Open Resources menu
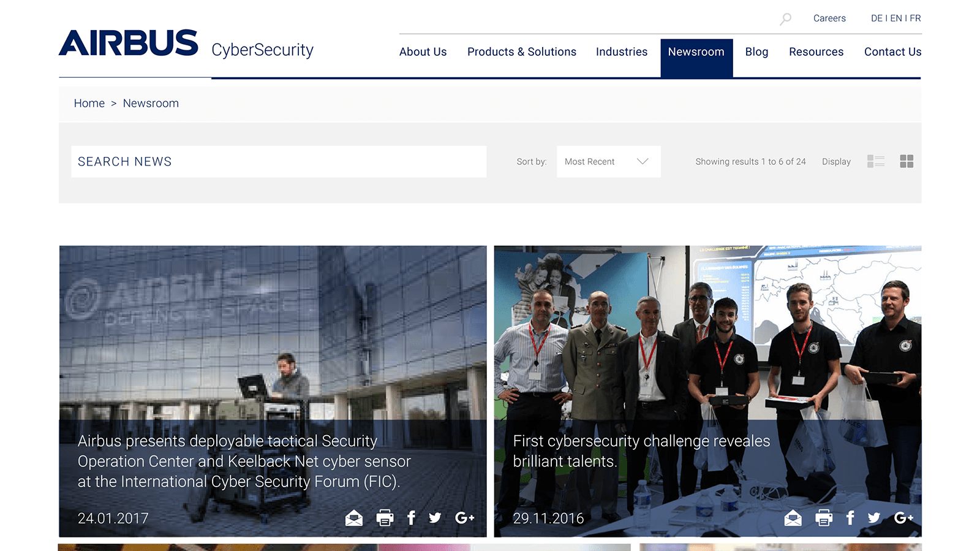The height and width of the screenshot is (551, 980). point(816,52)
